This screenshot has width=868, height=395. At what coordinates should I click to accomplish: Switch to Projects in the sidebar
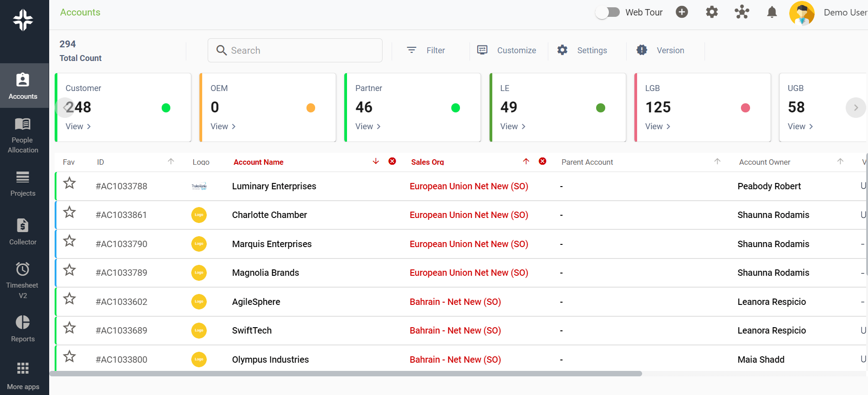pos(23,183)
